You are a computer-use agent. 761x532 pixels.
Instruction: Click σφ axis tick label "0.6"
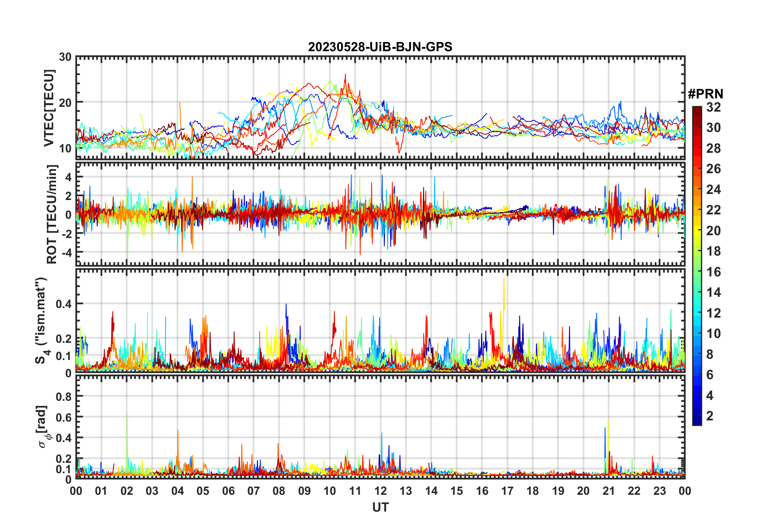click(x=64, y=417)
